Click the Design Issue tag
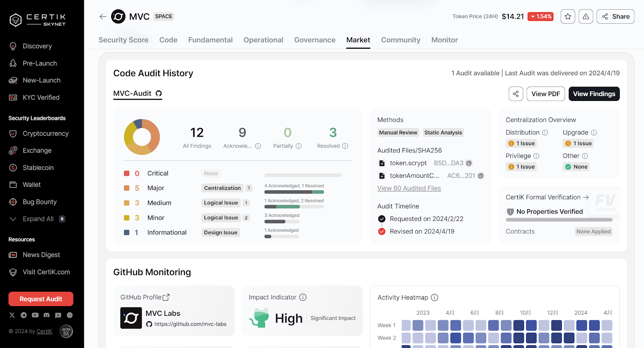Image resolution: width=644 pixels, height=348 pixels. pos(221,233)
